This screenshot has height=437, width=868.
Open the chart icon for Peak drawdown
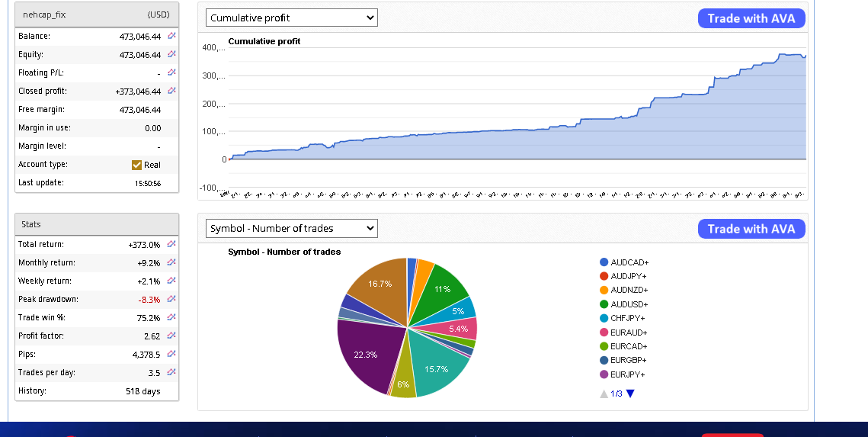tap(171, 299)
